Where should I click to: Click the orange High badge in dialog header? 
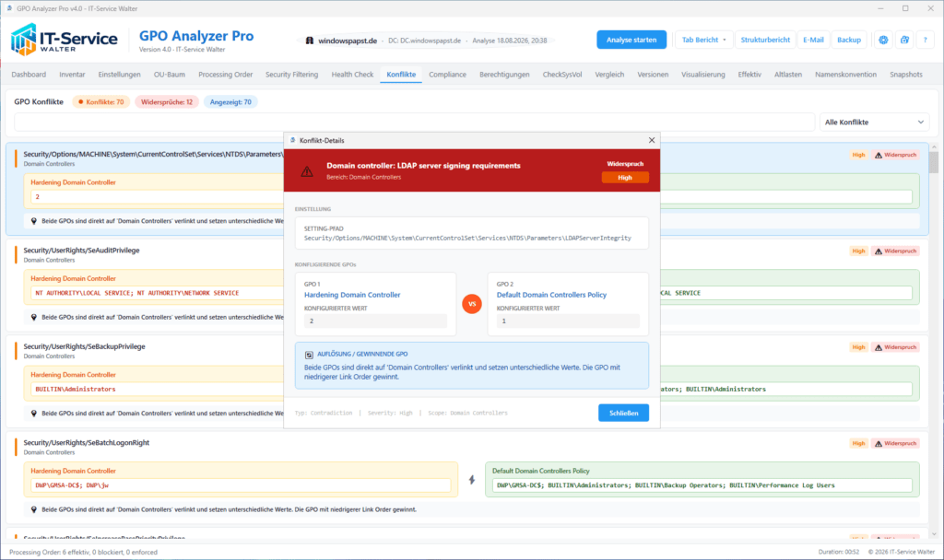click(x=625, y=178)
